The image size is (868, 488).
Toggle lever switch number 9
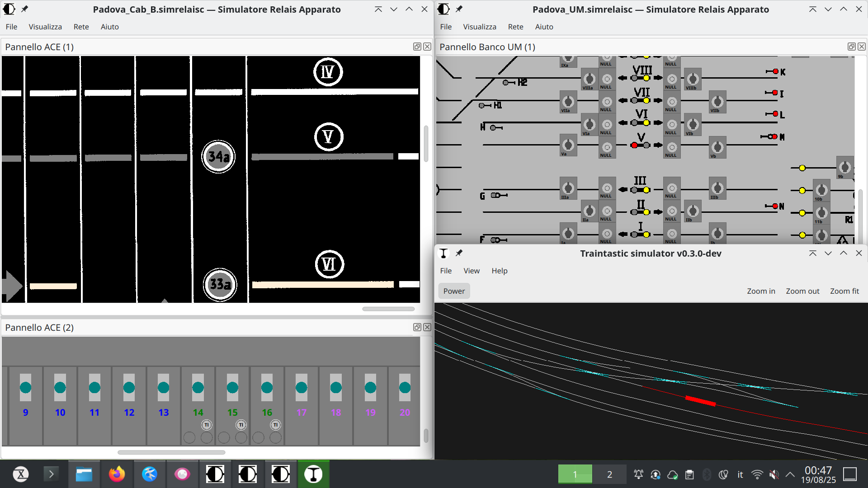pos(25,387)
